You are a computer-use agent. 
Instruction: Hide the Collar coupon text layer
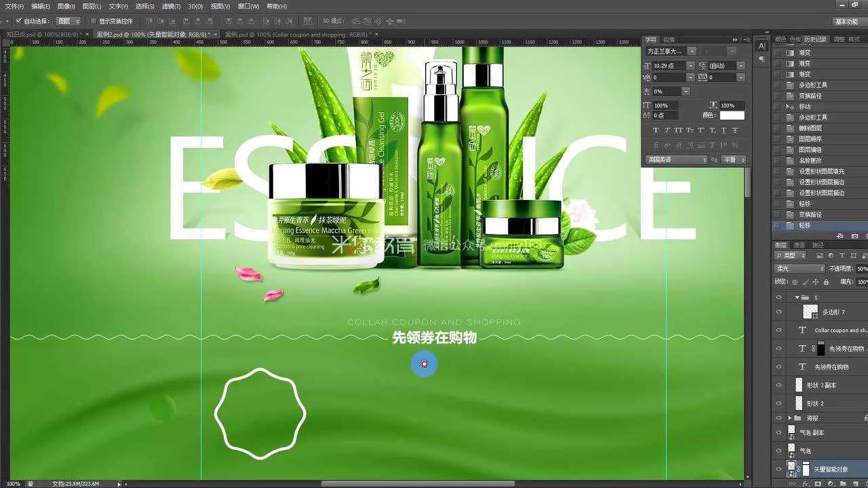tap(778, 330)
